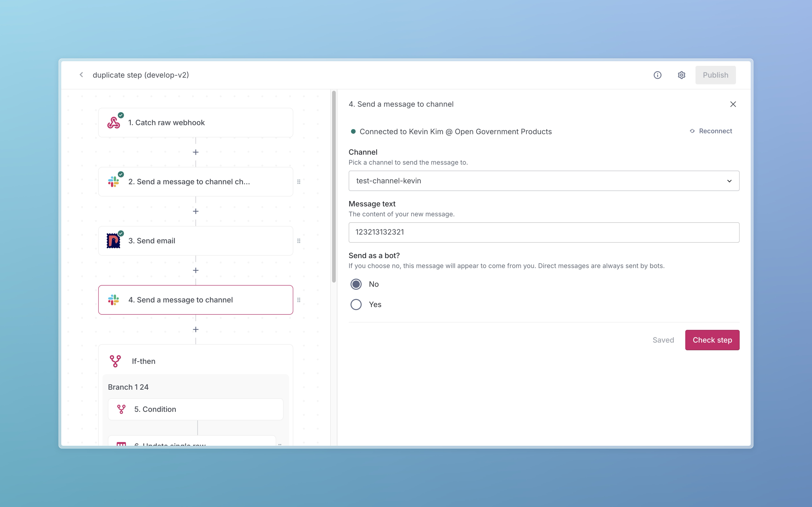The width and height of the screenshot is (812, 507).
Task: Close the step 4 editor panel
Action: click(733, 104)
